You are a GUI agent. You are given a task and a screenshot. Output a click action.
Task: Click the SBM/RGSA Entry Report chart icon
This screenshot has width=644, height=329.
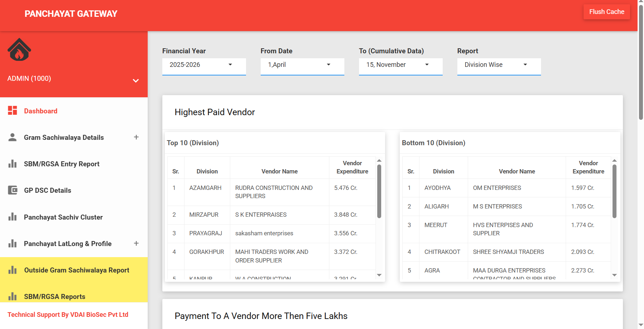point(13,164)
